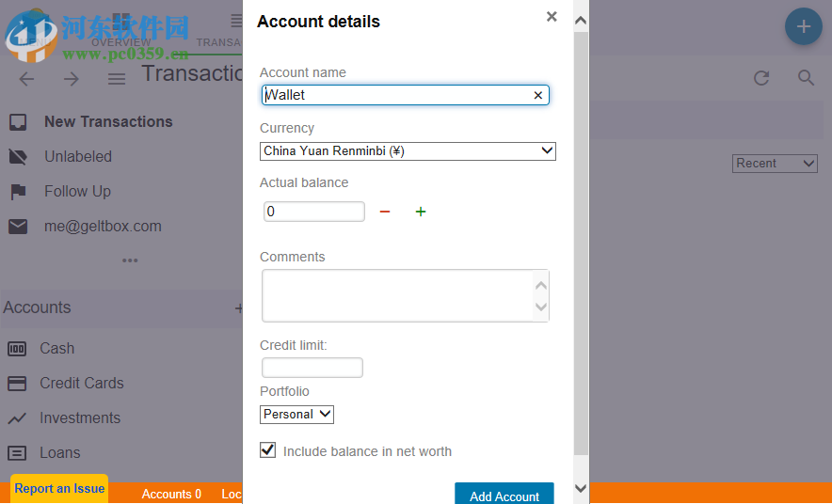This screenshot has width=832, height=504.
Task: Click the red minus balance icon
Action: (x=384, y=212)
